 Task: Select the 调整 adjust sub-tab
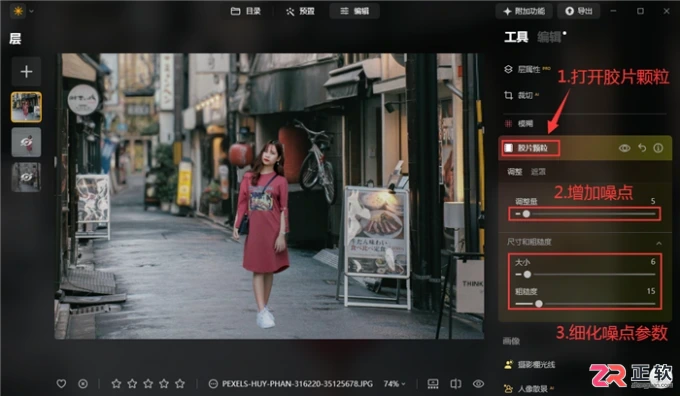(514, 172)
